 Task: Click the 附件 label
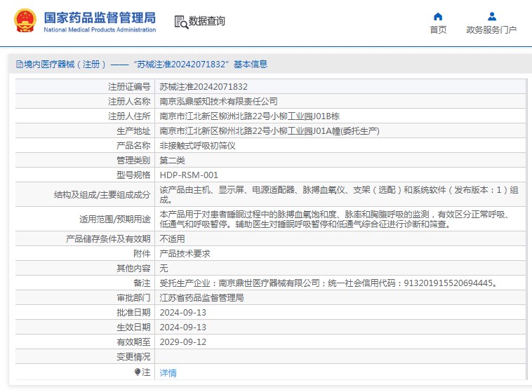tap(142, 254)
